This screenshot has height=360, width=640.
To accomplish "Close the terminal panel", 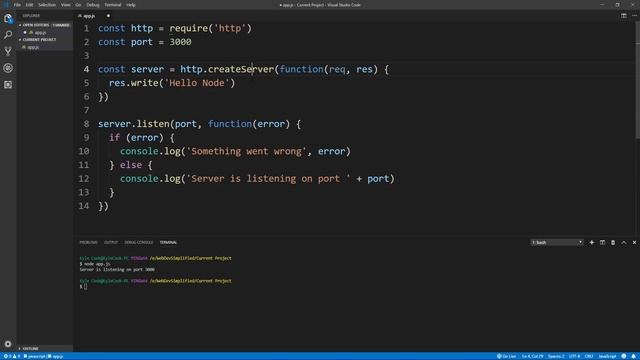I will click(634, 242).
